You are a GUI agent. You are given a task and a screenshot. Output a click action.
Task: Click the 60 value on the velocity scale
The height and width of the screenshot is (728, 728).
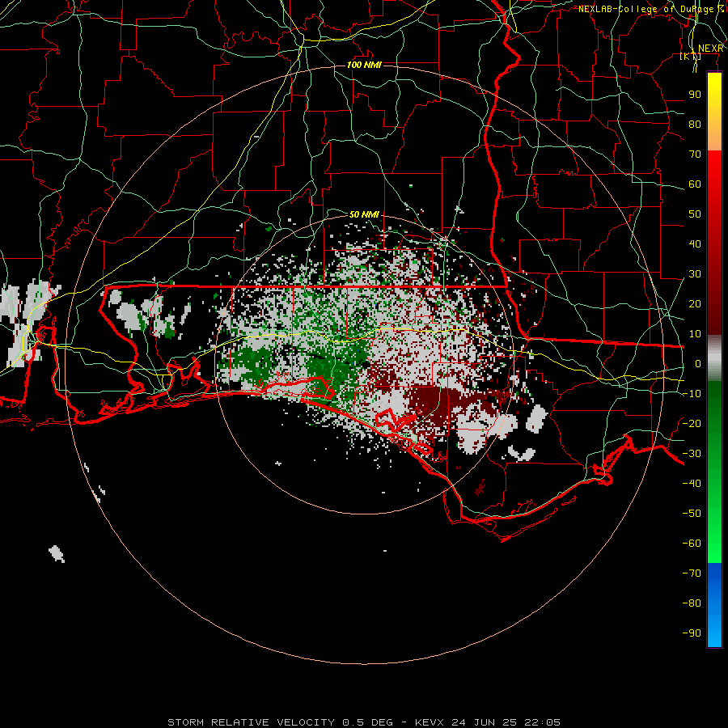click(695, 184)
